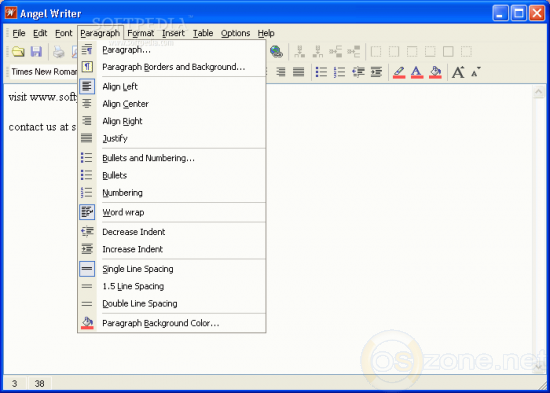Click the toolbar Increase Indent icon
Viewport: 550px width, 393px height.
376,72
